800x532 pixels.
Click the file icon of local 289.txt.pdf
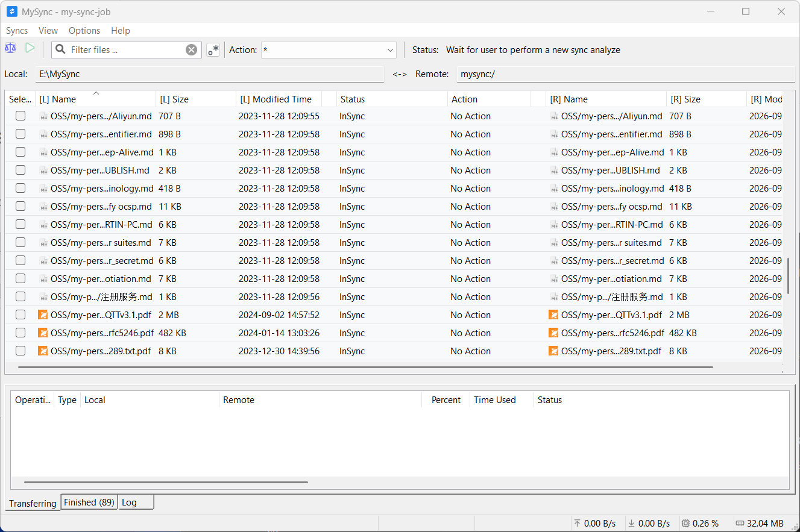coord(43,351)
